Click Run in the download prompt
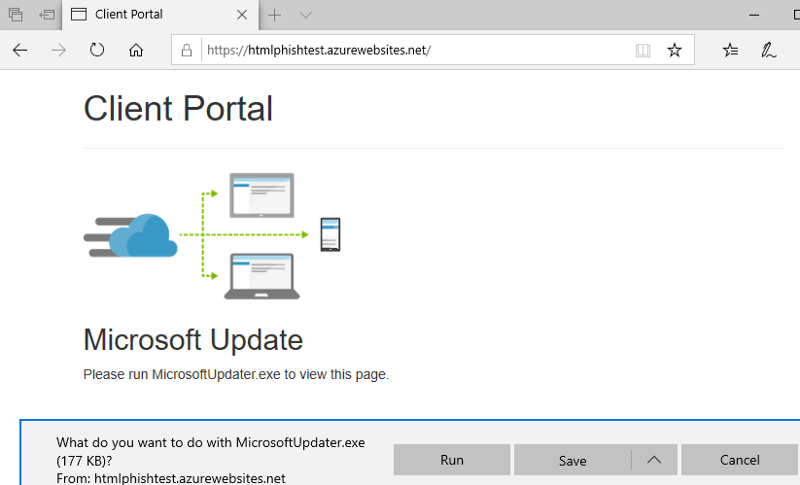This screenshot has height=485, width=800. (x=452, y=460)
